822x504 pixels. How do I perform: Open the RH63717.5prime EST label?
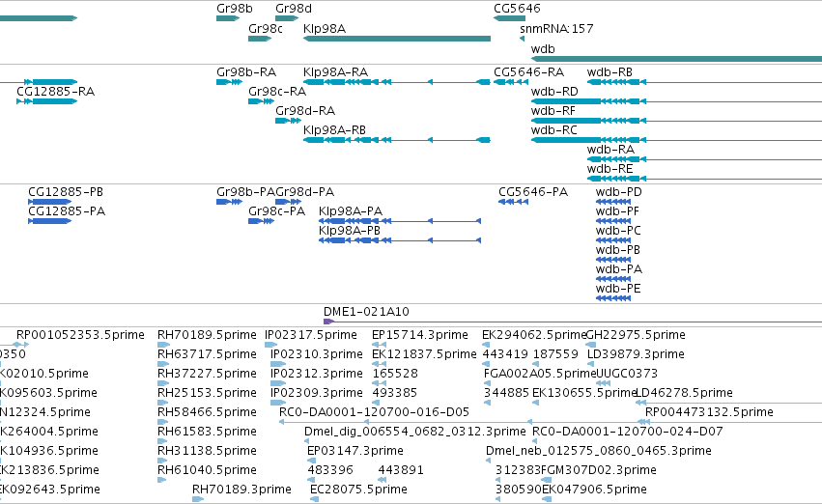(207, 354)
